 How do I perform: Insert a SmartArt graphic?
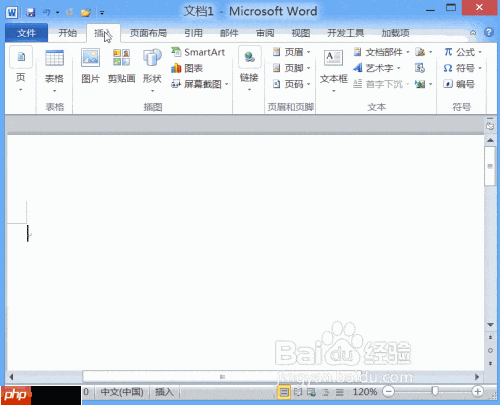coord(198,52)
